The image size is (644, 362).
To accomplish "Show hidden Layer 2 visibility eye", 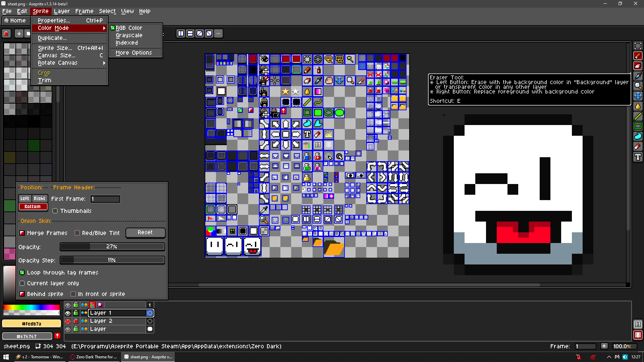I will [x=68, y=321].
